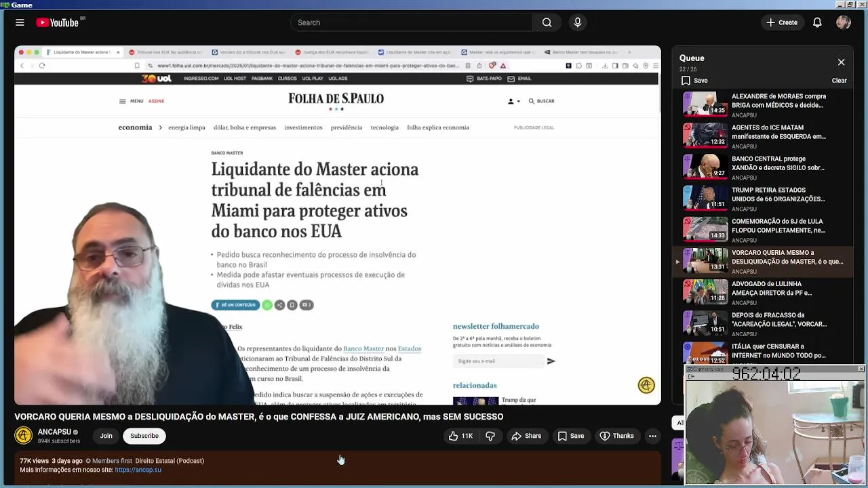Click the magnifier search button
Image resolution: width=868 pixels, height=488 pixels.
pos(547,22)
